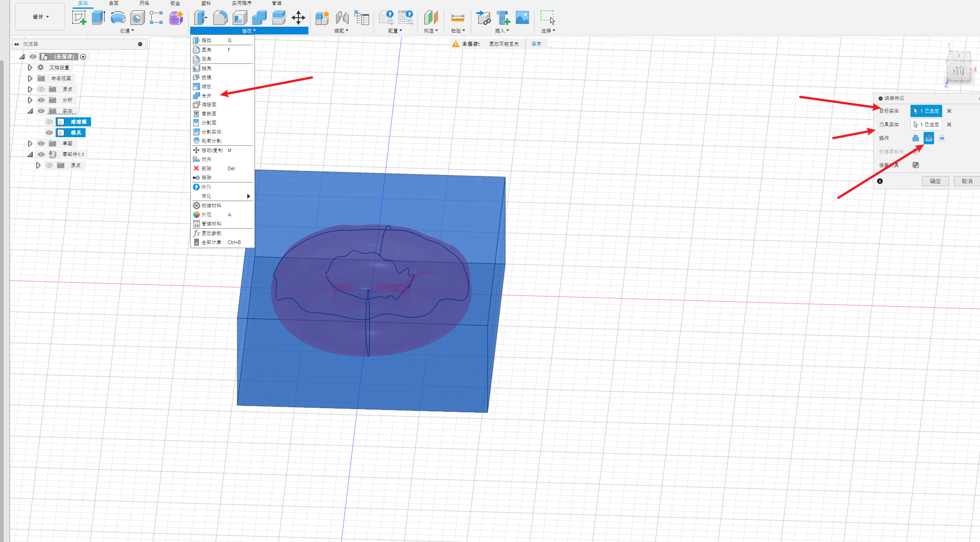
Task: Click the Fillet icon in toolbar
Action: click(220, 18)
